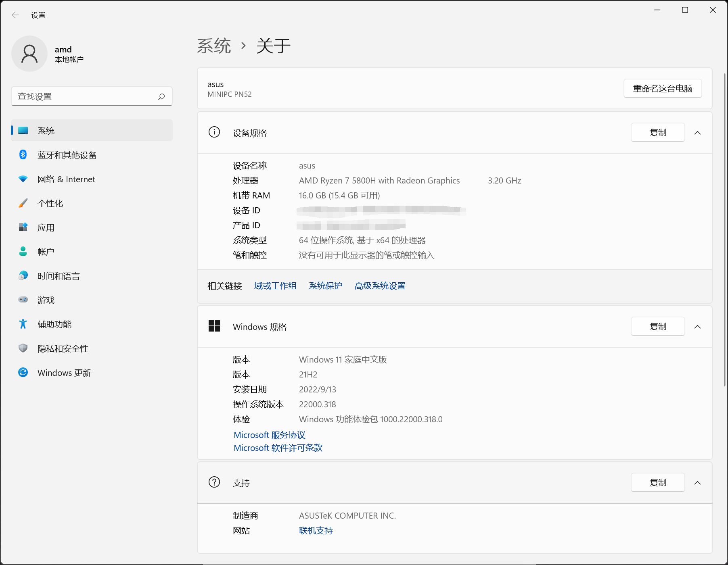Image resolution: width=728 pixels, height=565 pixels.
Task: Open Microsoft 软件许可条款 link
Action: click(x=278, y=448)
